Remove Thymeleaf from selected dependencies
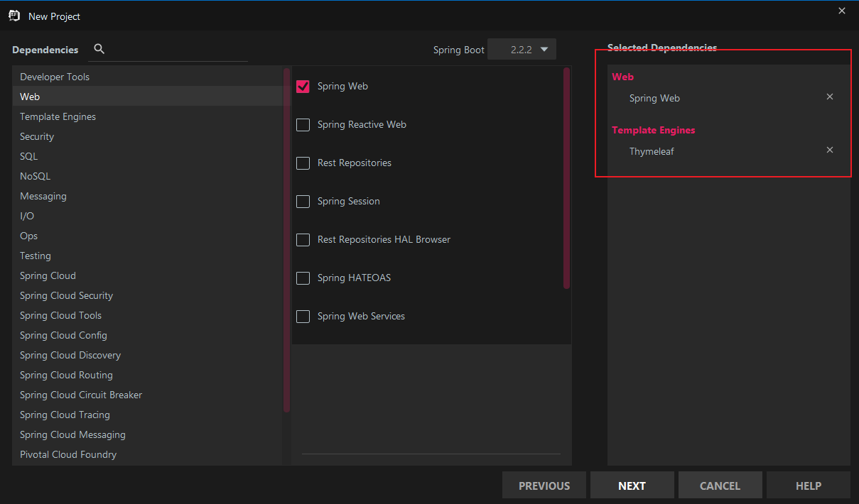The width and height of the screenshot is (859, 504). (829, 150)
